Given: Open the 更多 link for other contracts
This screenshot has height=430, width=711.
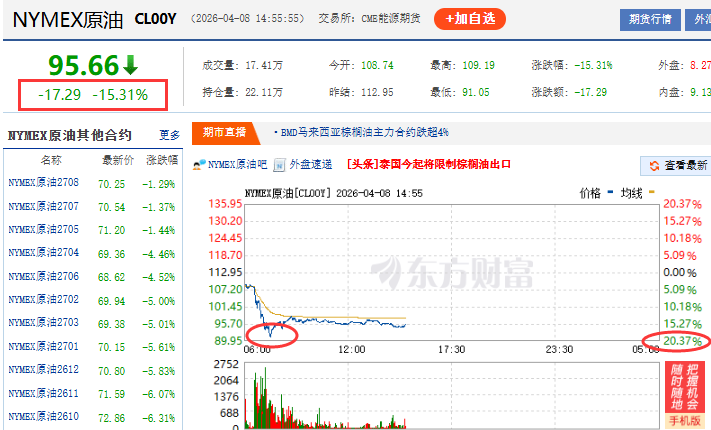Looking at the screenshot, I should click(x=170, y=135).
